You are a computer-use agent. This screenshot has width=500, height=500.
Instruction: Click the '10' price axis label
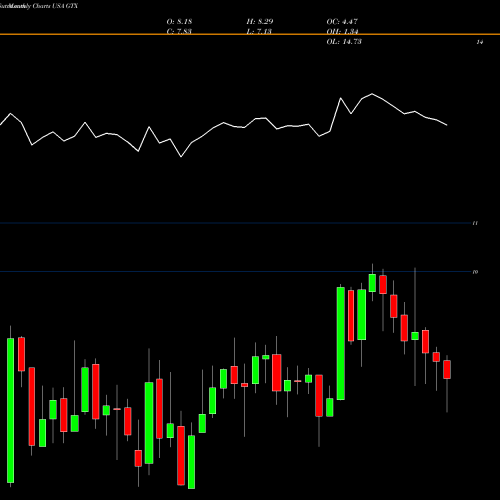[x=475, y=272]
